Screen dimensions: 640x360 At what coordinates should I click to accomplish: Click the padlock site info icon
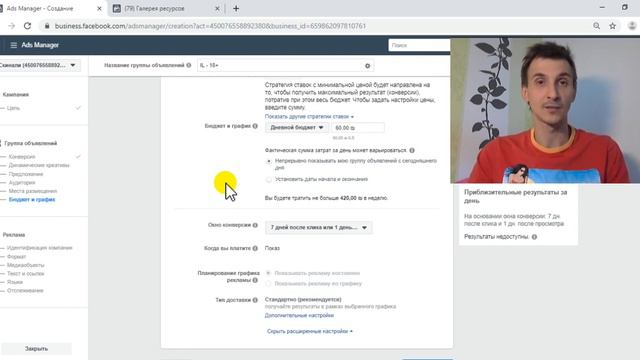coord(47,26)
